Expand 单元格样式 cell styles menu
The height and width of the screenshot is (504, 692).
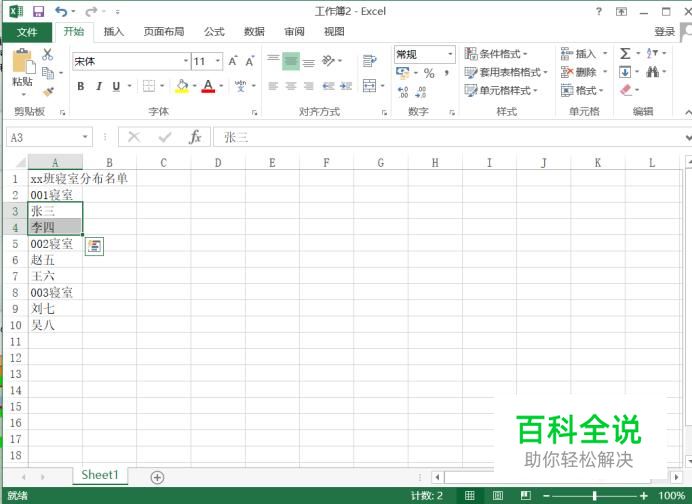point(501,90)
